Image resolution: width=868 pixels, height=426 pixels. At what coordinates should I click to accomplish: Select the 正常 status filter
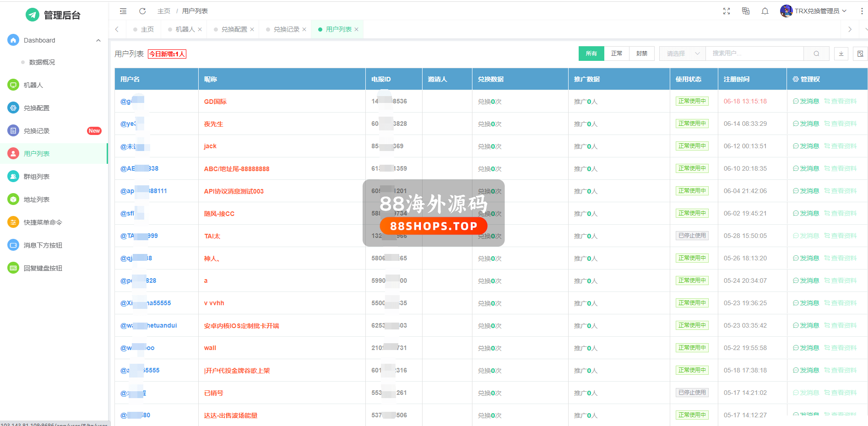616,54
